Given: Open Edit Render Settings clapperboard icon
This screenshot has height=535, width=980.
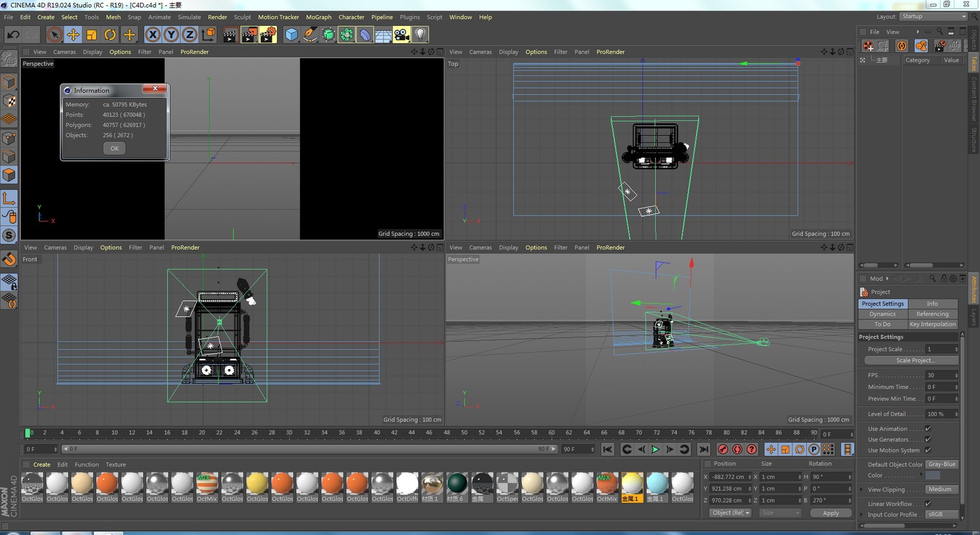Looking at the screenshot, I should pos(267,35).
